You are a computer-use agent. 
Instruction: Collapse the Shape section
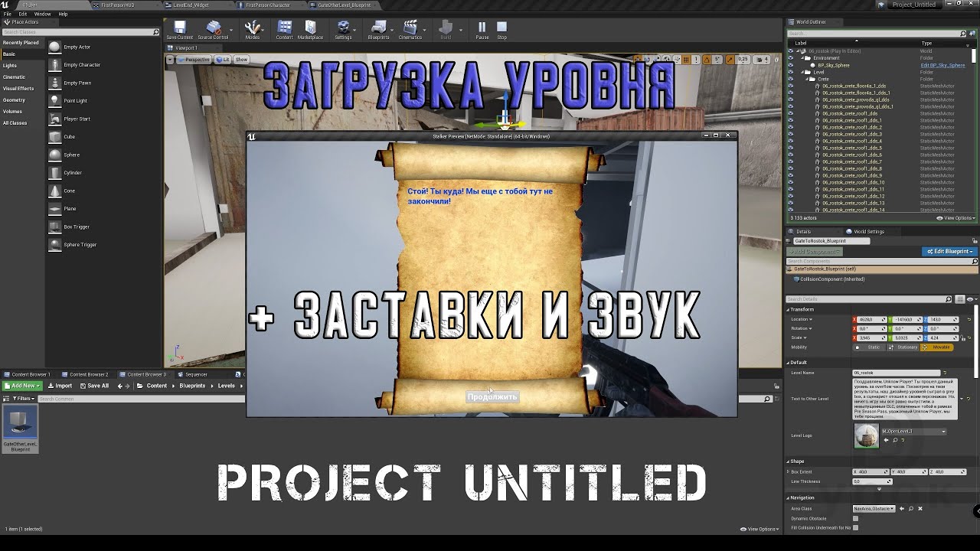(x=788, y=461)
